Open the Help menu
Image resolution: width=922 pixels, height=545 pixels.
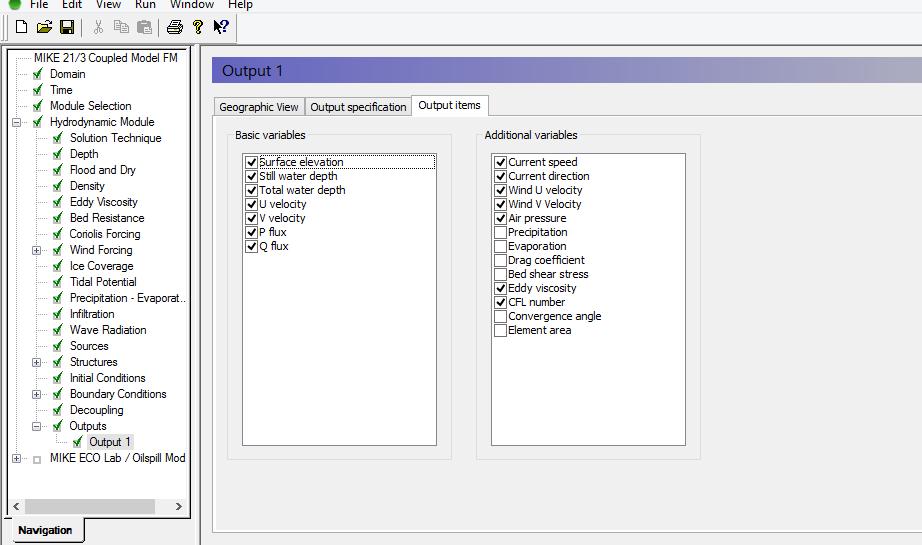tap(240, 4)
